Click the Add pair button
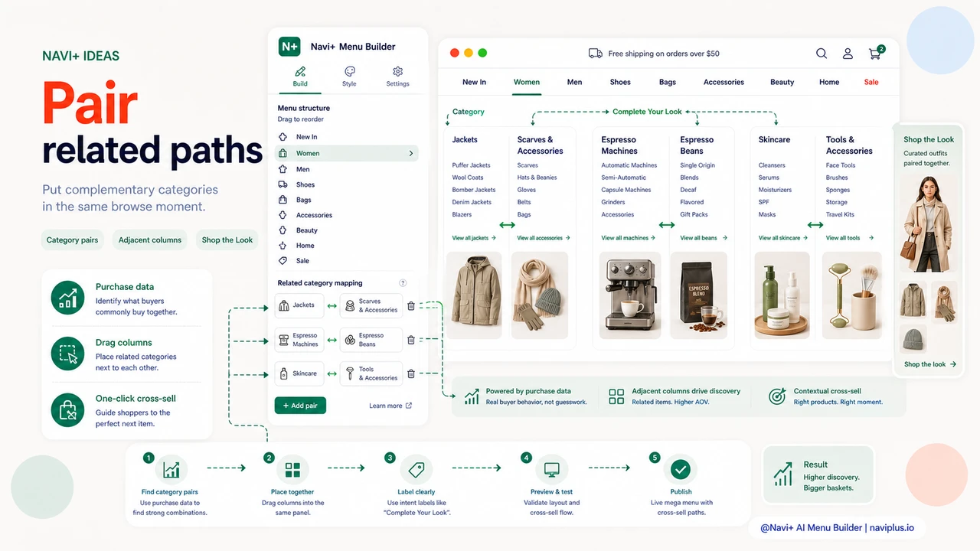This screenshot has width=980, height=551. (300, 406)
